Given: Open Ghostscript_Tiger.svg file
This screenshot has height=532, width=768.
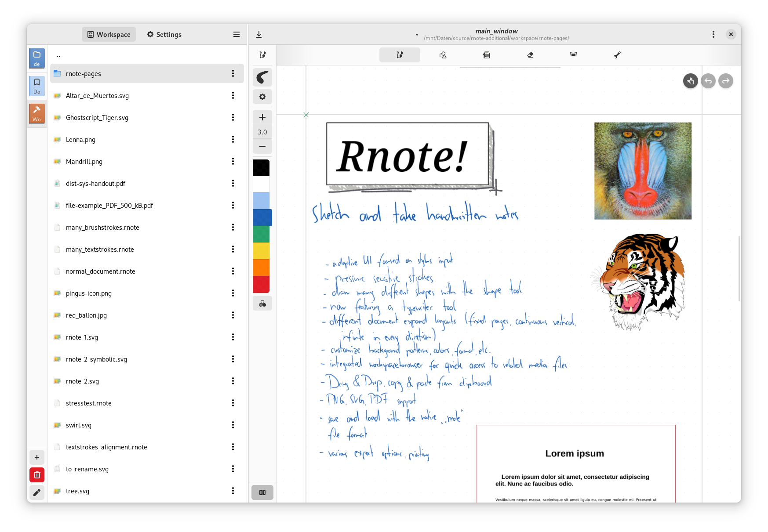Looking at the screenshot, I should point(147,117).
